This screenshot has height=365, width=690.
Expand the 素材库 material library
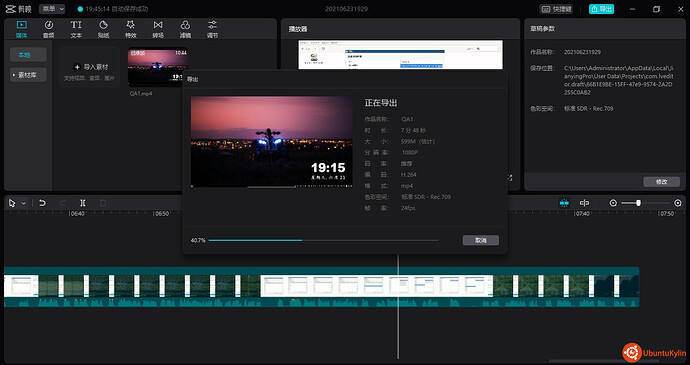(28, 75)
